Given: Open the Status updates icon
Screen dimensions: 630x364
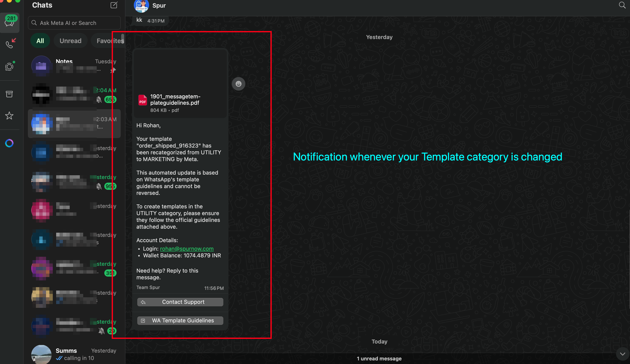Looking at the screenshot, I should [10, 67].
